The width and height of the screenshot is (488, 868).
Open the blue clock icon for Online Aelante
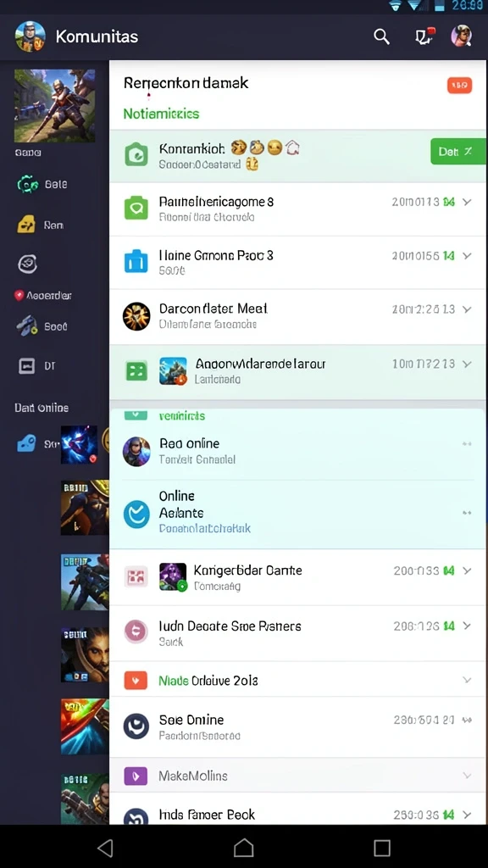(136, 514)
